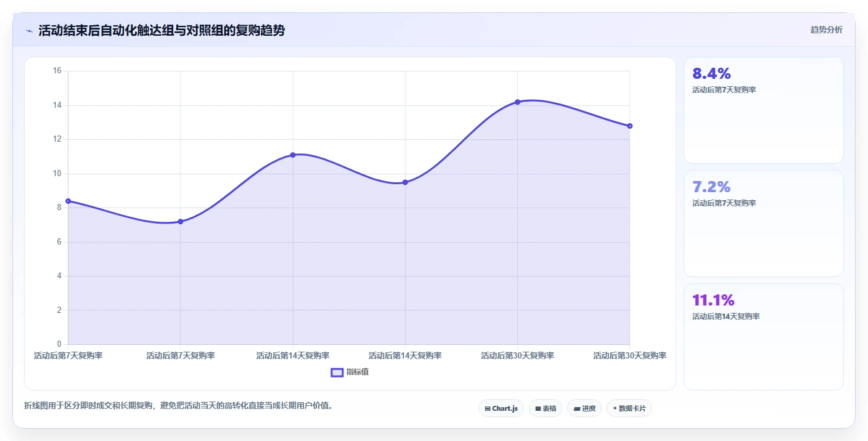This screenshot has height=441, width=868.
Task: Click the y-axis tick label 10
Action: pyautogui.click(x=57, y=174)
